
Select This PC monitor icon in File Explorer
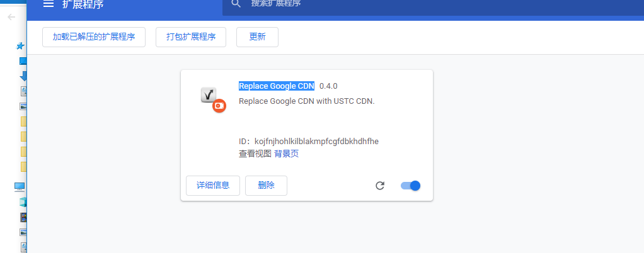pos(20,187)
